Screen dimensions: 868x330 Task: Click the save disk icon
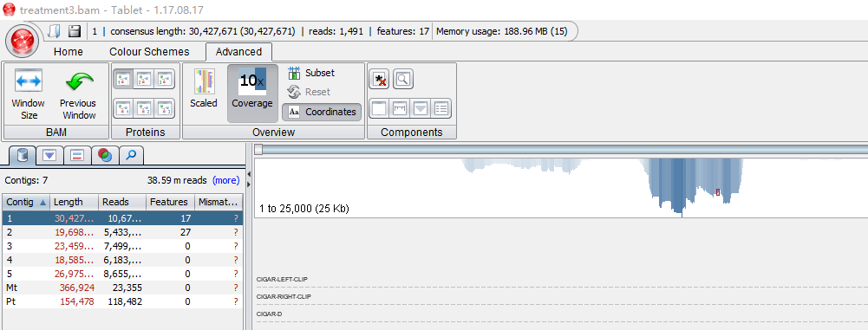75,31
